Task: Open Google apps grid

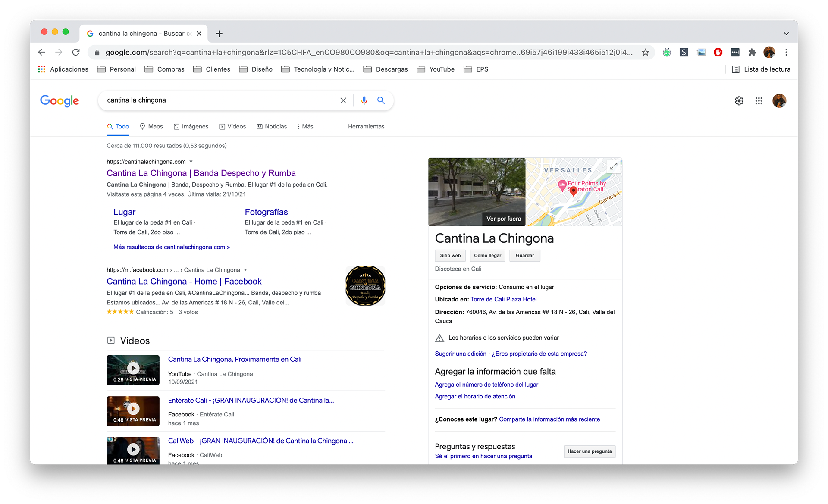Action: click(x=759, y=101)
